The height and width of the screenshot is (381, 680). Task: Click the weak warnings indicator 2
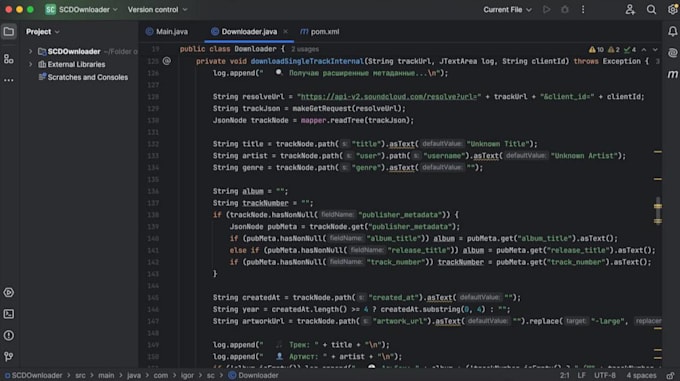[614, 50]
